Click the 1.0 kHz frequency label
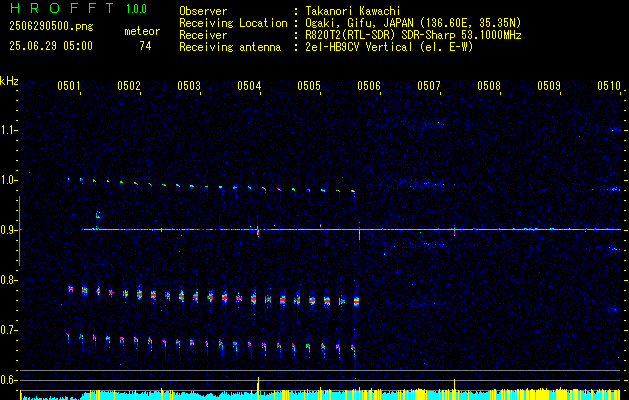 [7, 180]
